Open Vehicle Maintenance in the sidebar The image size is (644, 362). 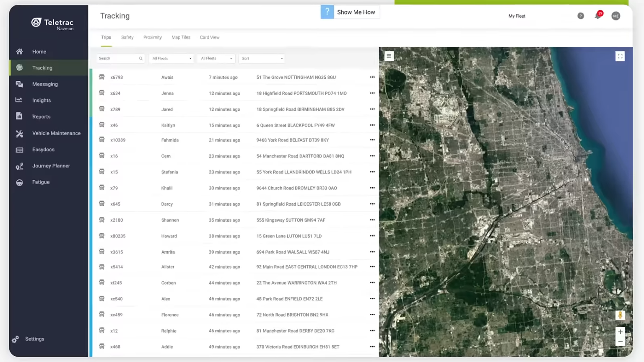coord(56,133)
